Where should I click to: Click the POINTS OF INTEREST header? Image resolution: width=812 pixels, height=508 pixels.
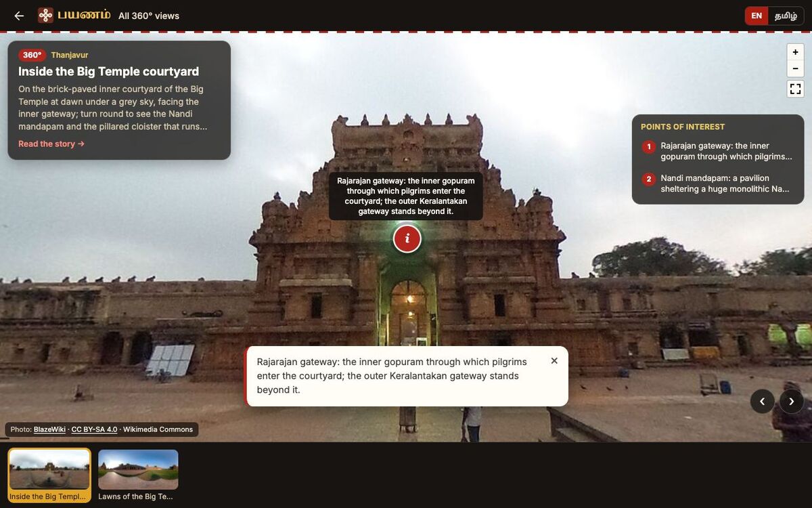coord(683,127)
